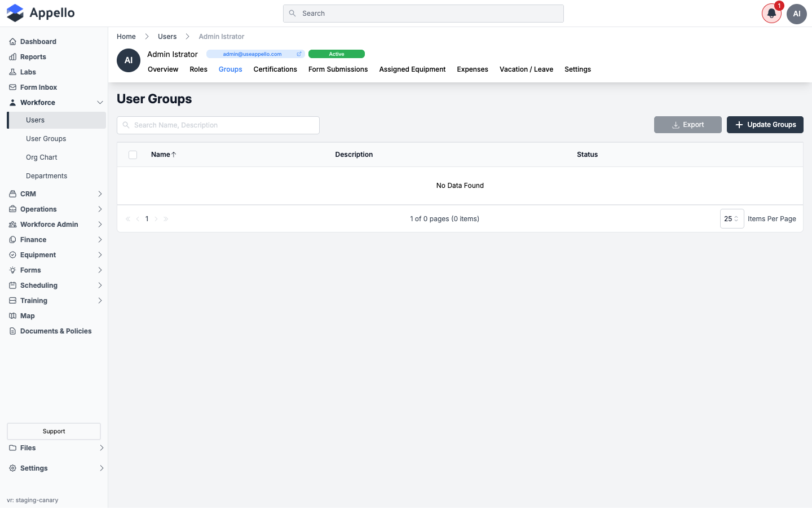Expand the Files section chevron

[x=101, y=448]
